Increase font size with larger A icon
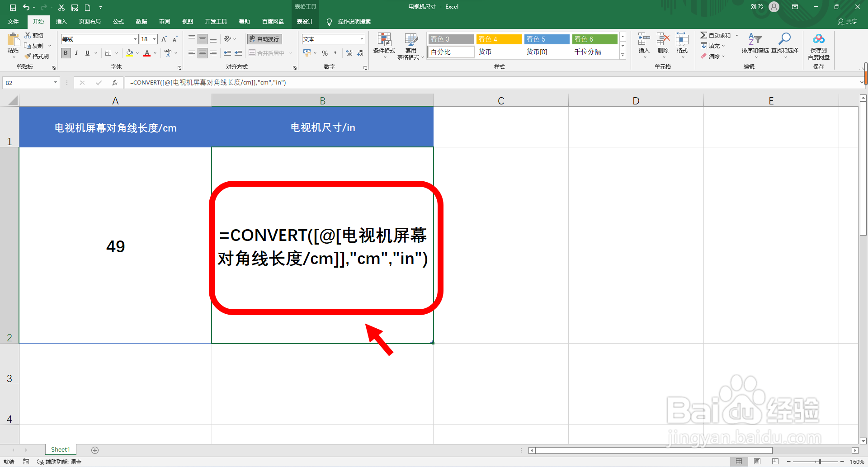Screen dimensions: 868x467 [x=164, y=39]
